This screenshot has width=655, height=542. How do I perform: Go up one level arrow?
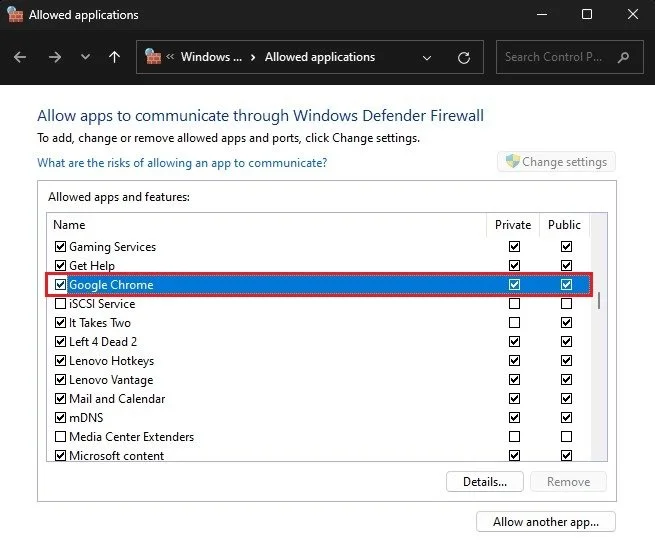pos(114,57)
